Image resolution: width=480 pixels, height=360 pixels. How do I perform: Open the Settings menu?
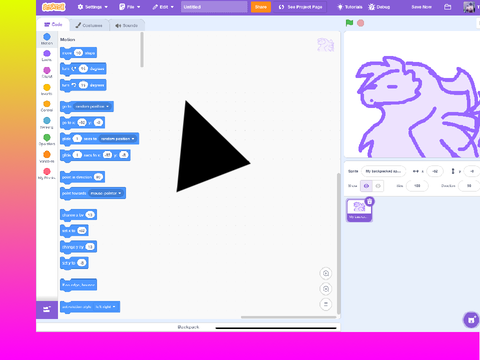93,7
